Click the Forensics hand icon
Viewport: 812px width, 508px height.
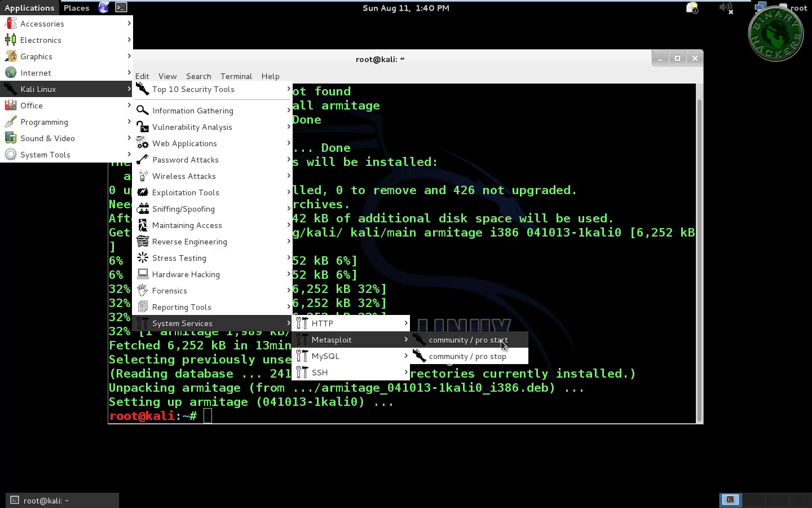[143, 291]
